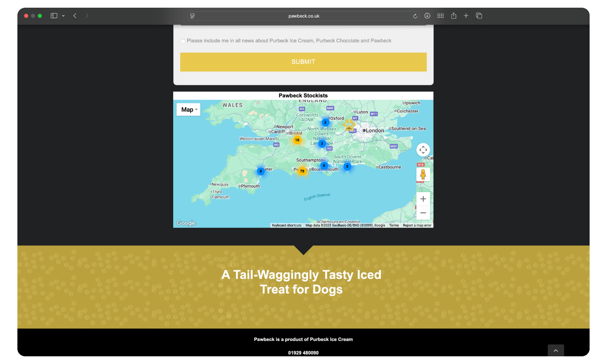Open a new tab with plus icon
This screenshot has width=607, height=364.
[x=466, y=16]
